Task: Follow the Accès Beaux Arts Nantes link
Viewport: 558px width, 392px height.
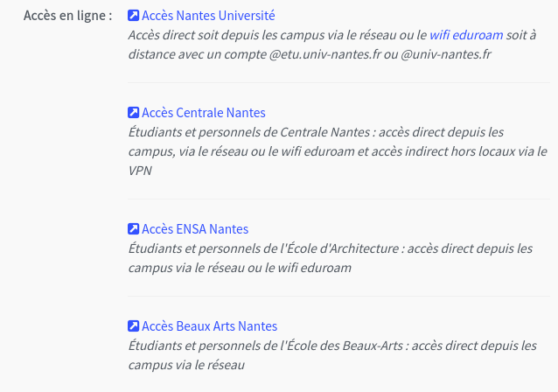Action: [209, 326]
